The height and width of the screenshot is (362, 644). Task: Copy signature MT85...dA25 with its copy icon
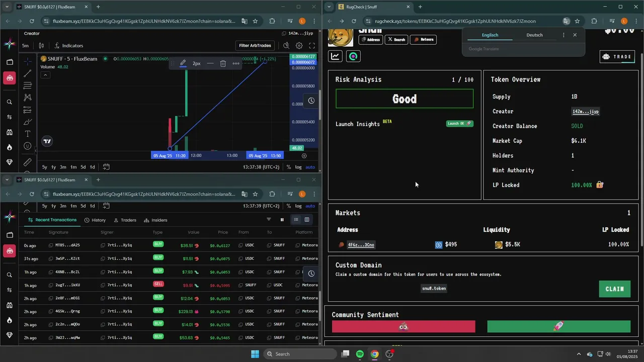point(51,245)
